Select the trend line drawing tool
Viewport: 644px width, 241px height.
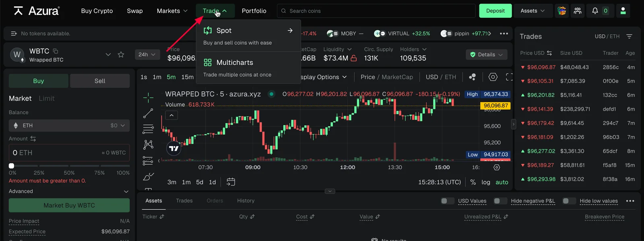[148, 113]
